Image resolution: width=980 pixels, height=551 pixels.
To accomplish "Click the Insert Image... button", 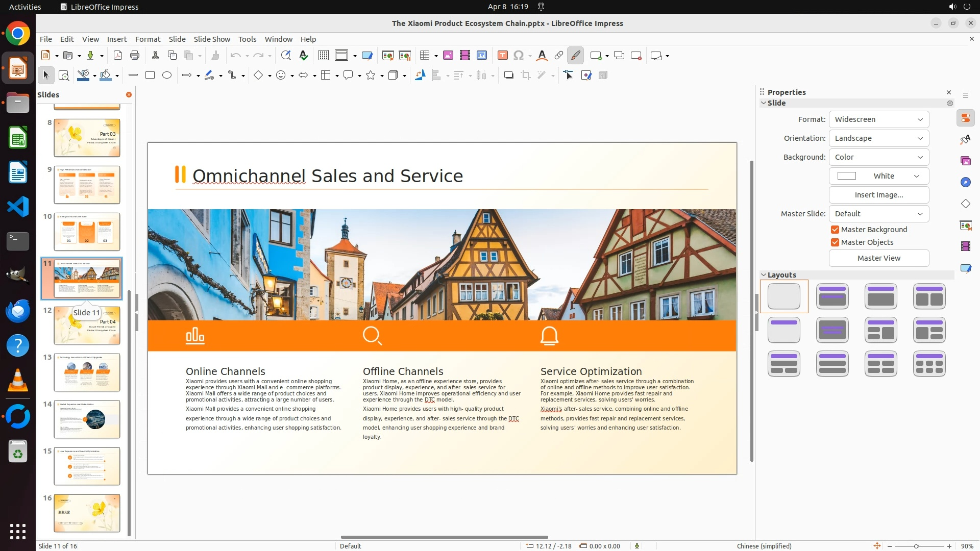I will [878, 195].
